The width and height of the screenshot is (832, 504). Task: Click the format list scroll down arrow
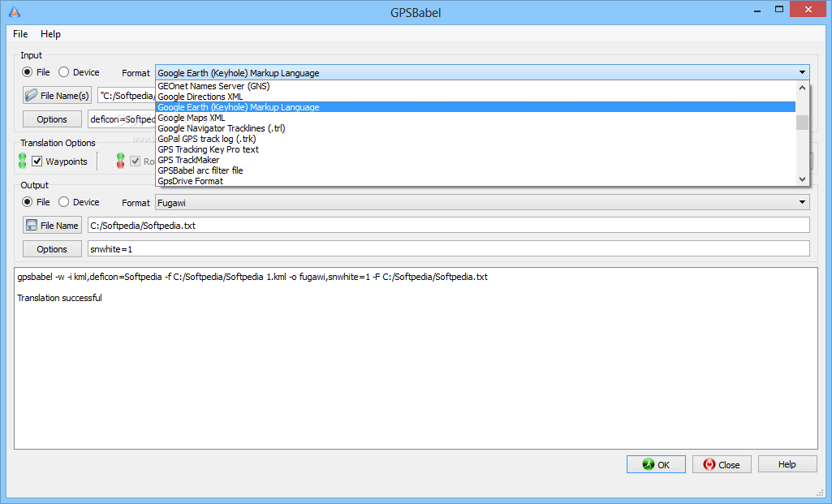click(x=802, y=179)
